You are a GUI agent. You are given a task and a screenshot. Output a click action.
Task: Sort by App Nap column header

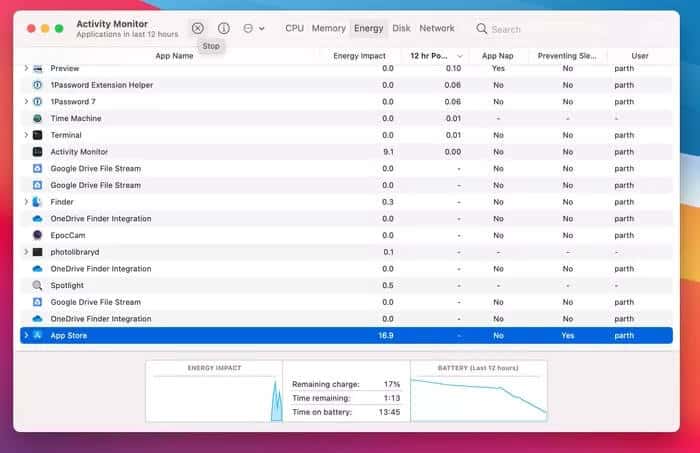pyautogui.click(x=498, y=56)
